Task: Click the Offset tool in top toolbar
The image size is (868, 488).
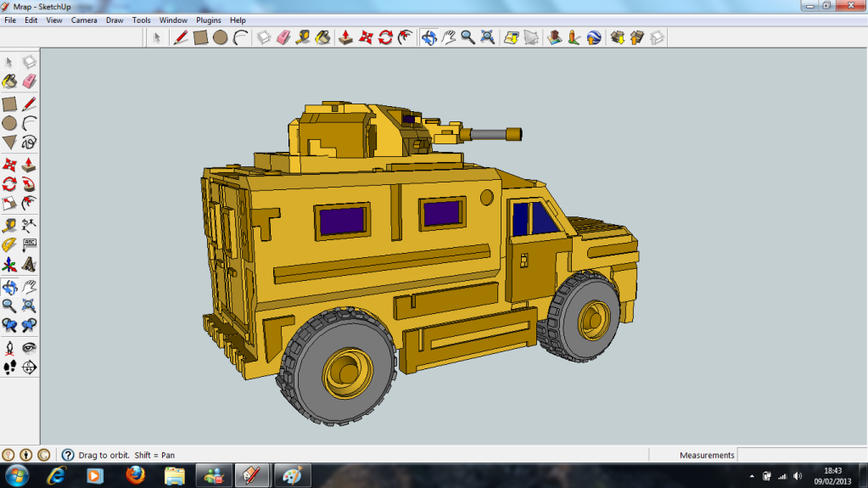Action: [x=406, y=37]
